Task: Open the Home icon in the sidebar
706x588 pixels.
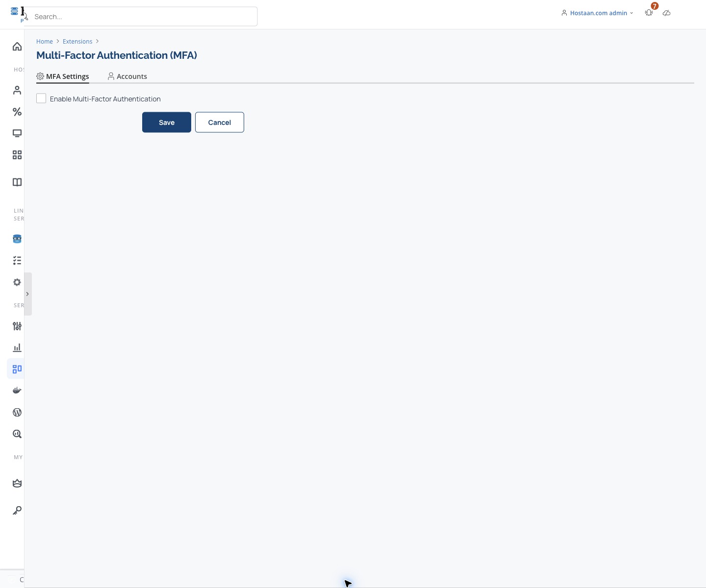Action: tap(17, 47)
